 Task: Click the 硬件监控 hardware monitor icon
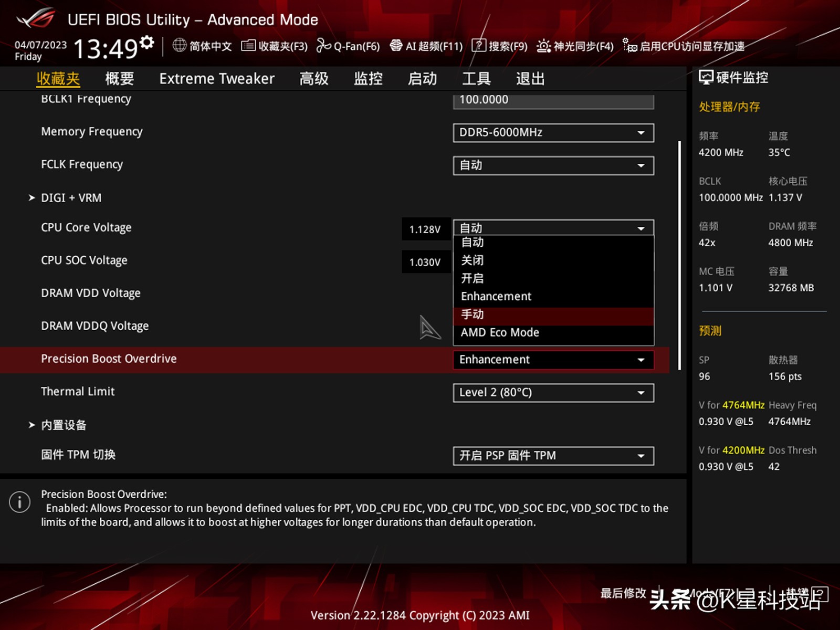click(x=706, y=77)
